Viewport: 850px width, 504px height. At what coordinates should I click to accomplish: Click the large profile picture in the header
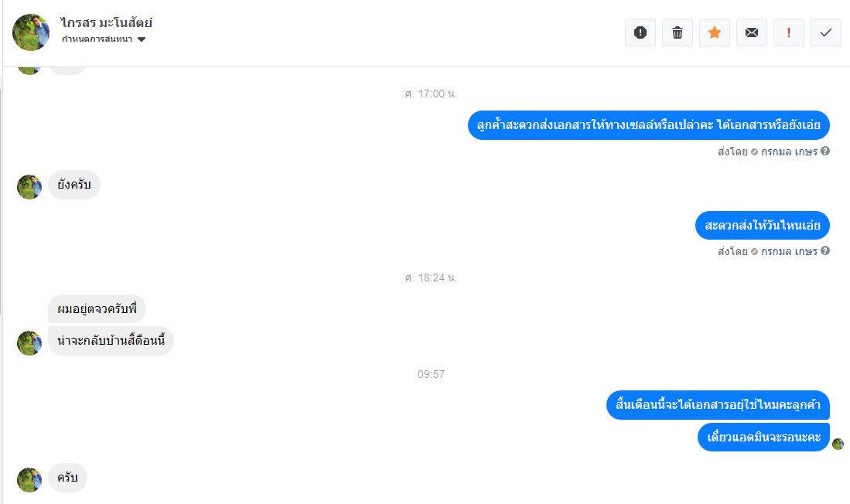pyautogui.click(x=31, y=32)
